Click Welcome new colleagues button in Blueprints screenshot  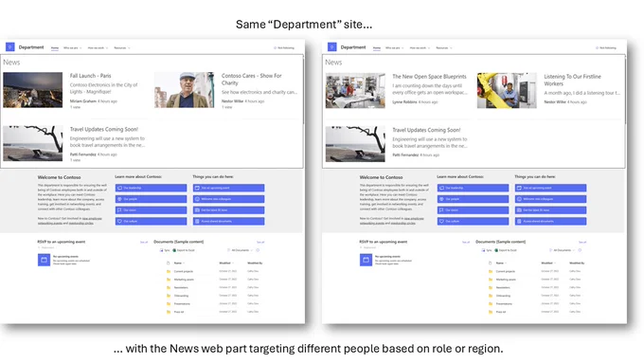551,199
